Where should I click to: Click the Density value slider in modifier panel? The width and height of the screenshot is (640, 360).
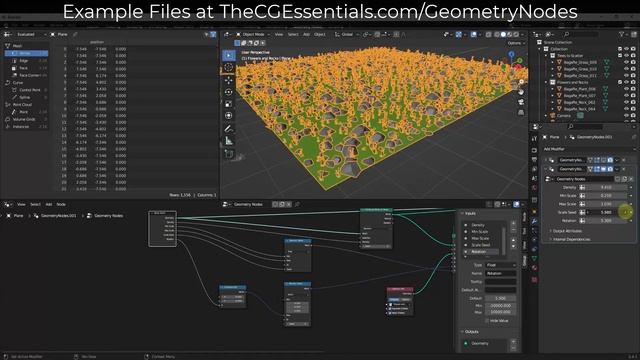tap(606, 187)
